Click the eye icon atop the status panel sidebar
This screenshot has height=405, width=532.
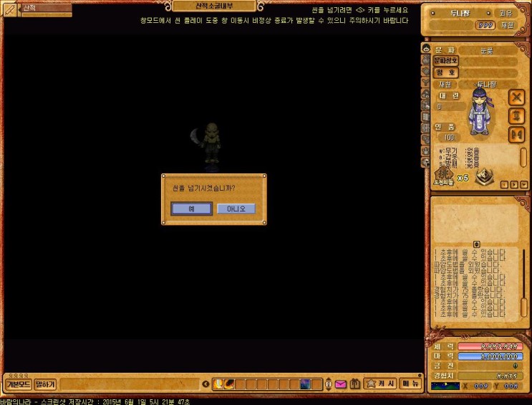(427, 49)
